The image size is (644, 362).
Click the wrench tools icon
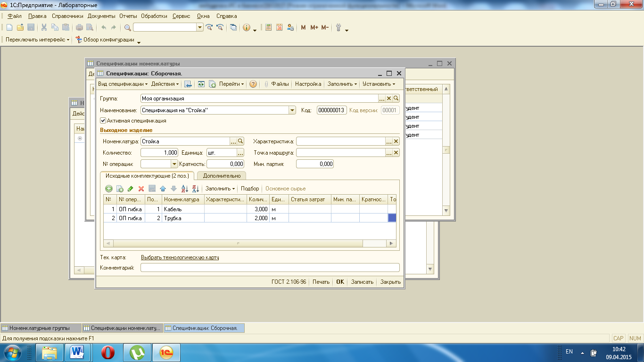tap(339, 27)
